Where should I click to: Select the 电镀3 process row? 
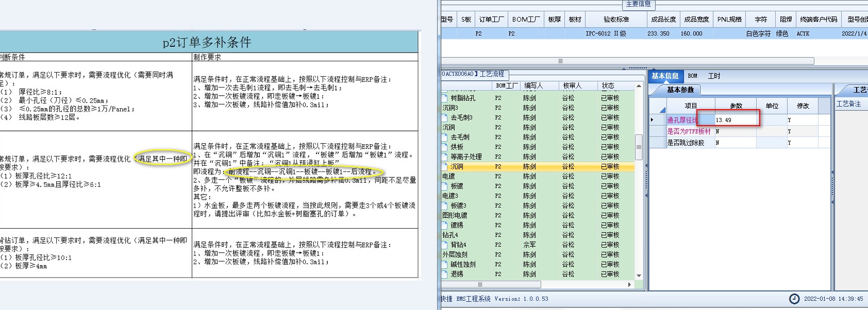click(538, 196)
